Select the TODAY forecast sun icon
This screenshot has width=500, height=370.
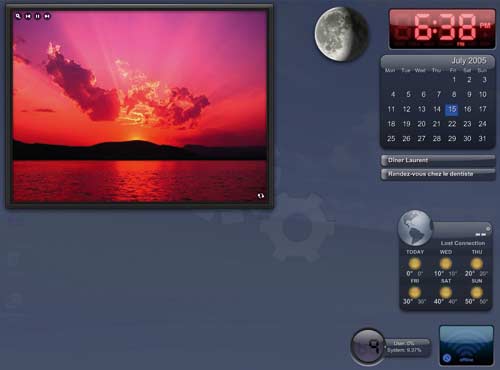pyautogui.click(x=415, y=264)
